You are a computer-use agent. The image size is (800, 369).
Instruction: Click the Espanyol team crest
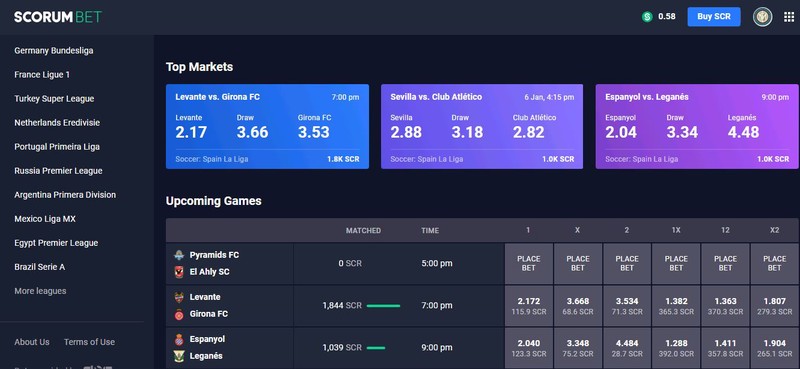click(x=179, y=339)
